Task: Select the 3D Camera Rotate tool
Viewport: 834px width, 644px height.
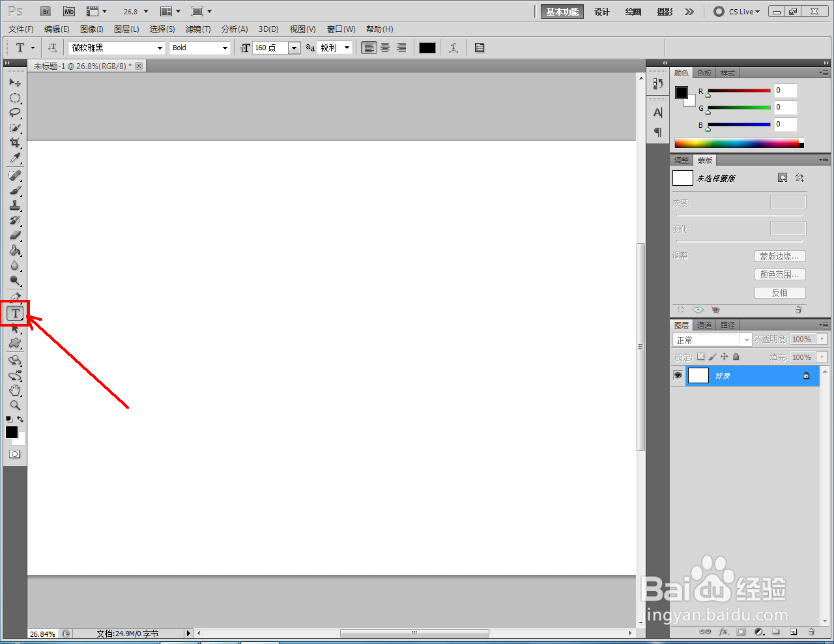Action: [x=15, y=375]
